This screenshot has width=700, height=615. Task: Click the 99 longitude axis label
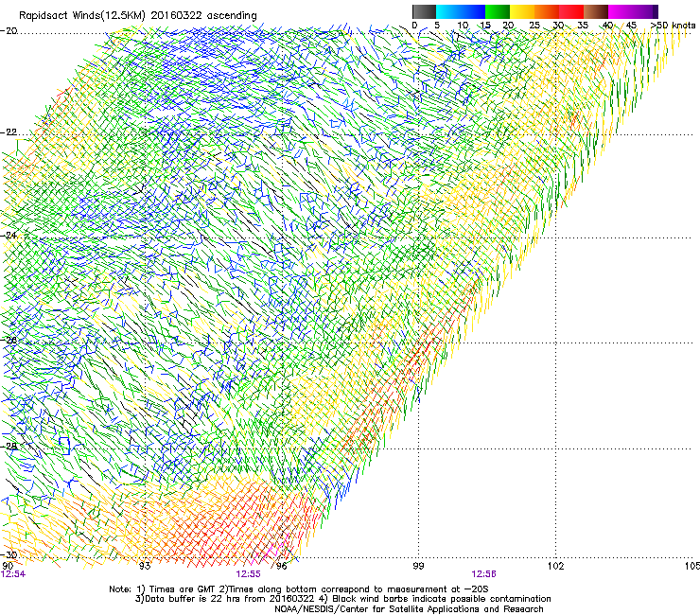(418, 566)
